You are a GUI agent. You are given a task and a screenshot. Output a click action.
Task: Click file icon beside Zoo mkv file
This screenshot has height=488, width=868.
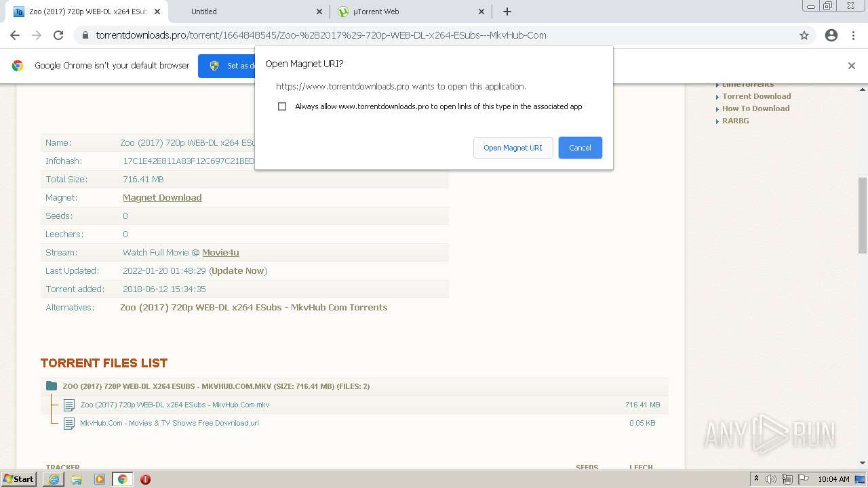(x=68, y=405)
